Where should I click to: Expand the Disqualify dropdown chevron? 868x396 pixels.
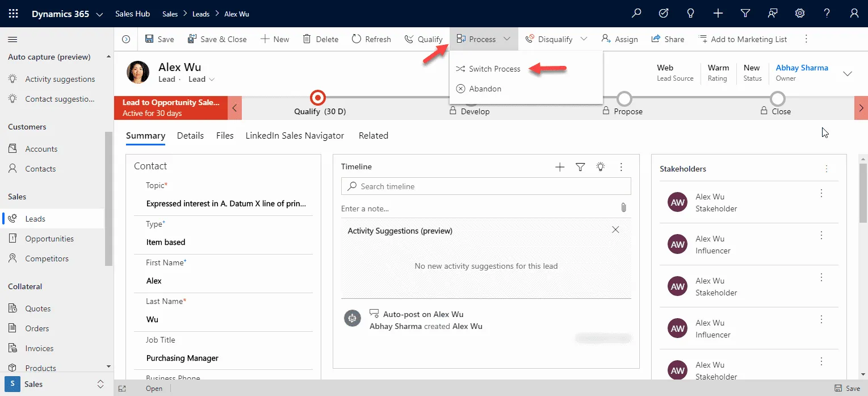pos(585,39)
